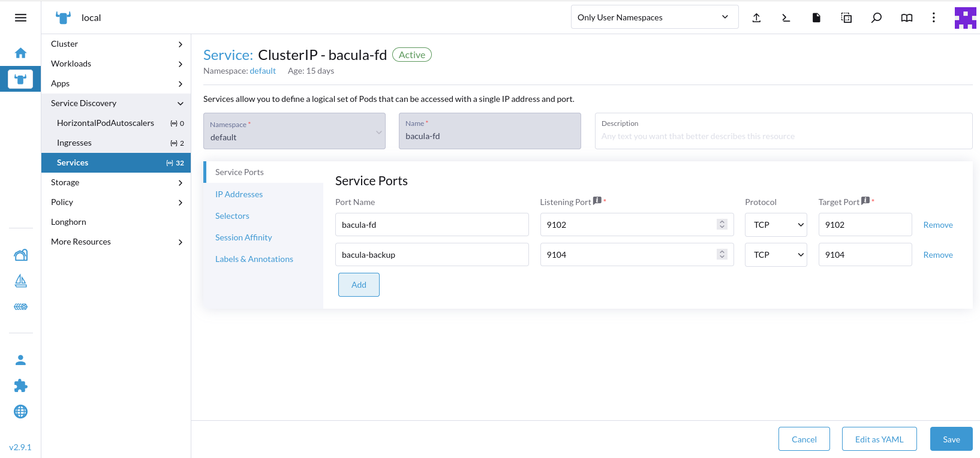Viewport: 980px width, 458px height.
Task: Open the header book icon
Action: tap(906, 17)
